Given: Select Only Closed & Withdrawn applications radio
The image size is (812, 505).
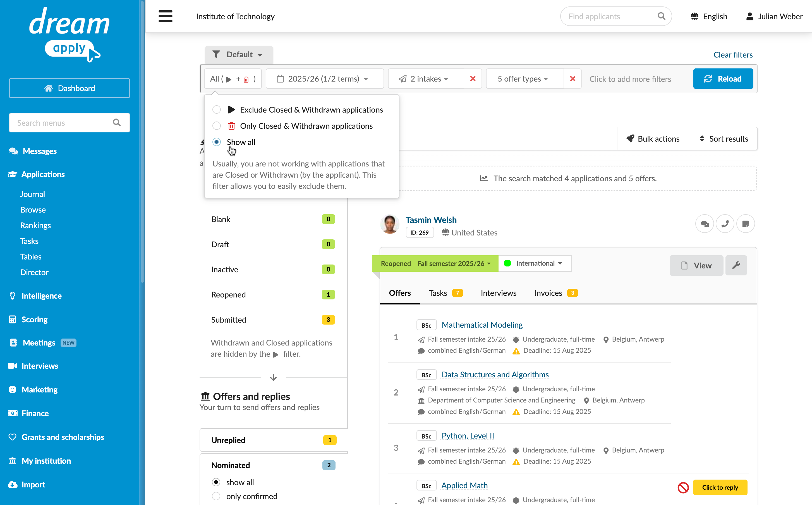Looking at the screenshot, I should click(x=217, y=126).
